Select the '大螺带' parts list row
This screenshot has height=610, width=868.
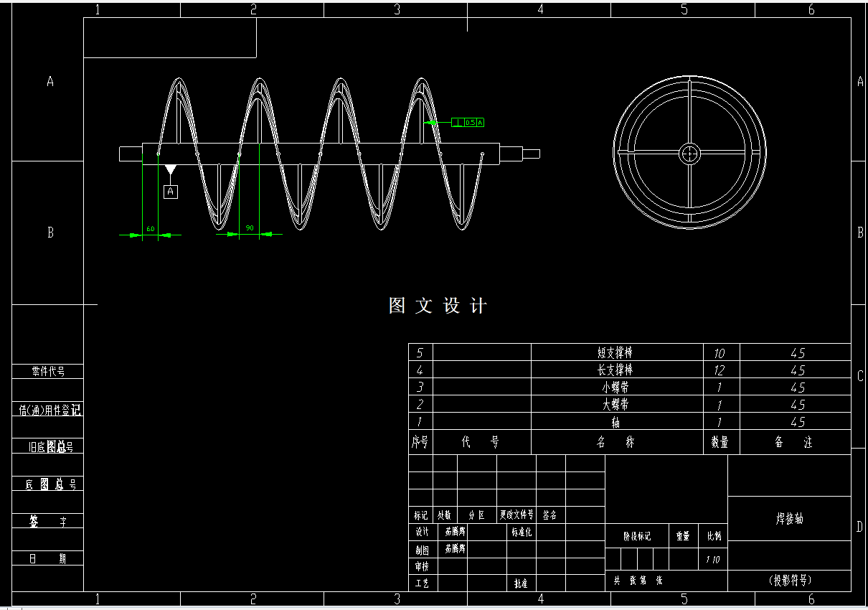pos(629,404)
